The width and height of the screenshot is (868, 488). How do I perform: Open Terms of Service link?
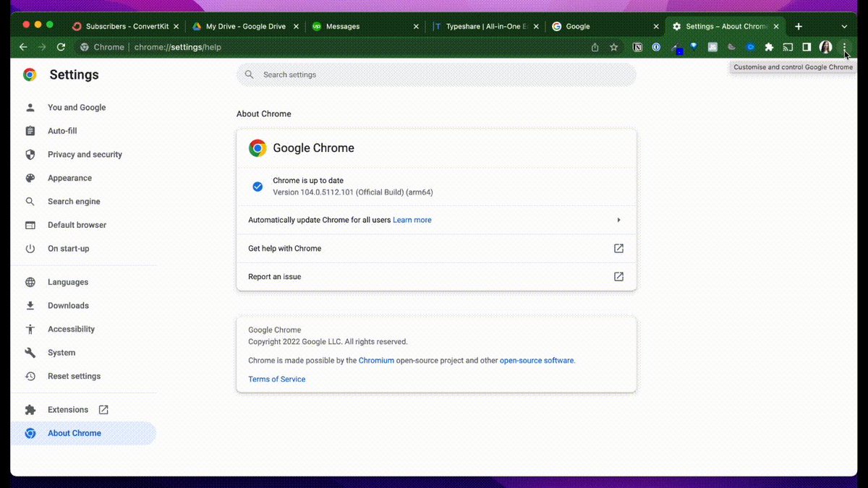pyautogui.click(x=276, y=379)
